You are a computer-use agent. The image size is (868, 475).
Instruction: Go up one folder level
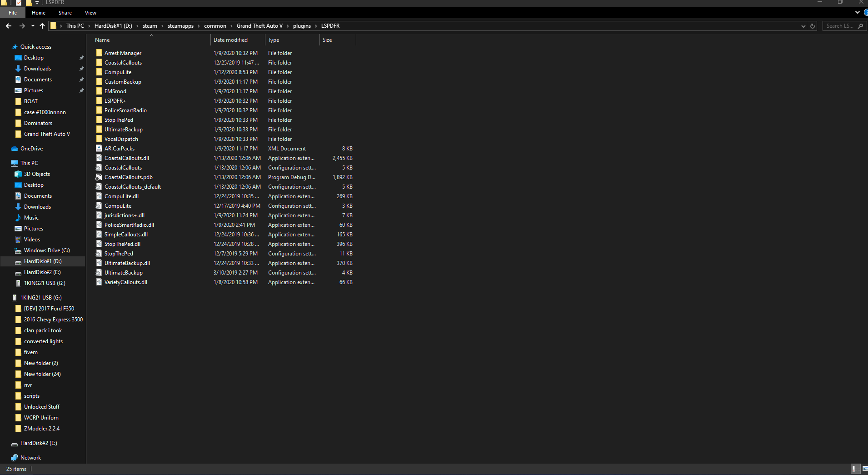tap(42, 26)
